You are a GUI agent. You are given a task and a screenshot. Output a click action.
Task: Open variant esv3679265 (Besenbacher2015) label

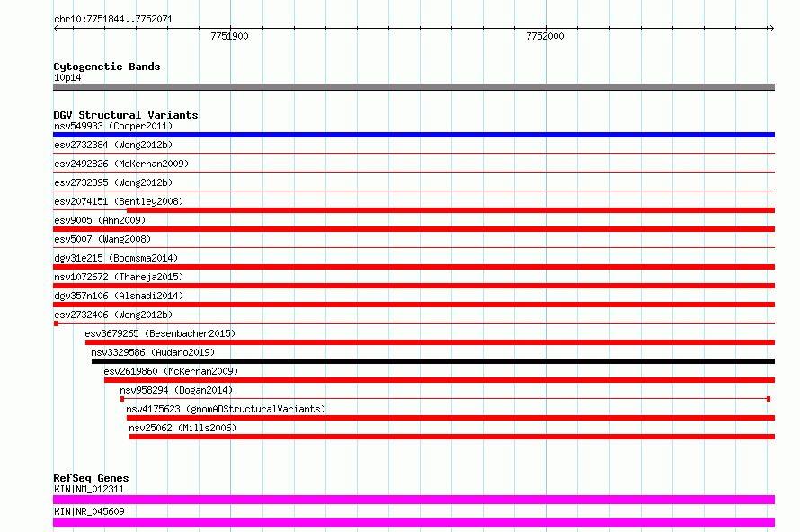pos(160,333)
